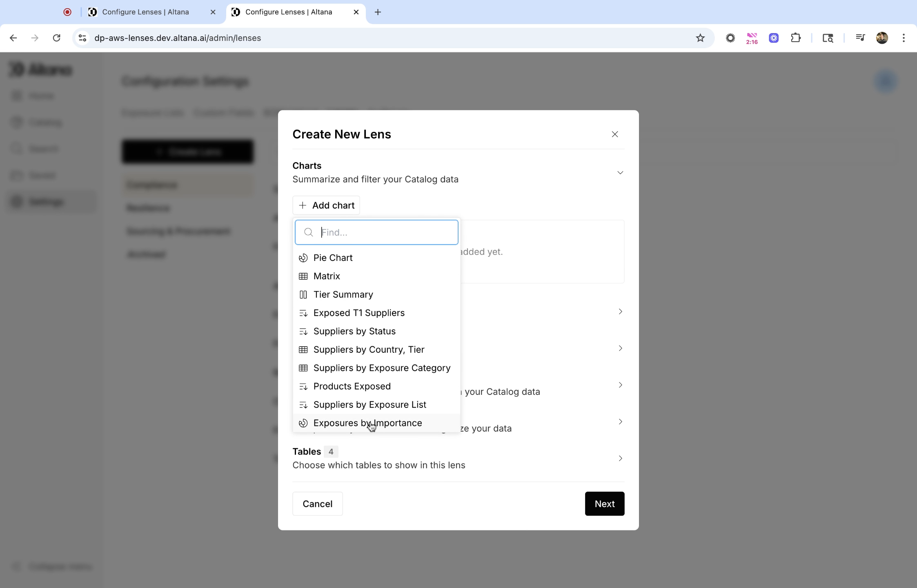The height and width of the screenshot is (588, 917).
Task: Expand the section above Tables
Action: (x=620, y=421)
